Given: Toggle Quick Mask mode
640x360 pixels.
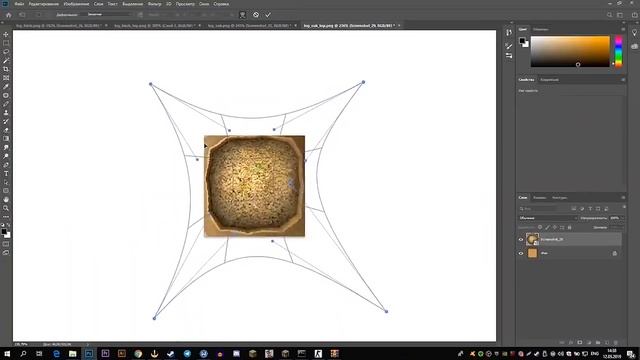Looking at the screenshot, I should 6,244.
